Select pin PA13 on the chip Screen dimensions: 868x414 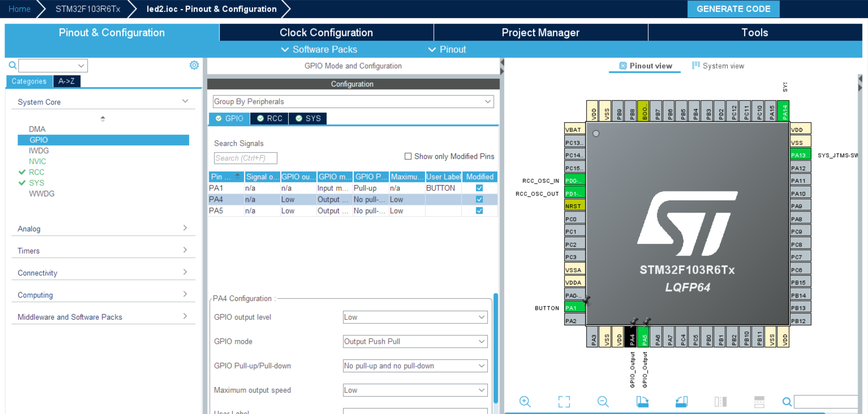point(801,155)
